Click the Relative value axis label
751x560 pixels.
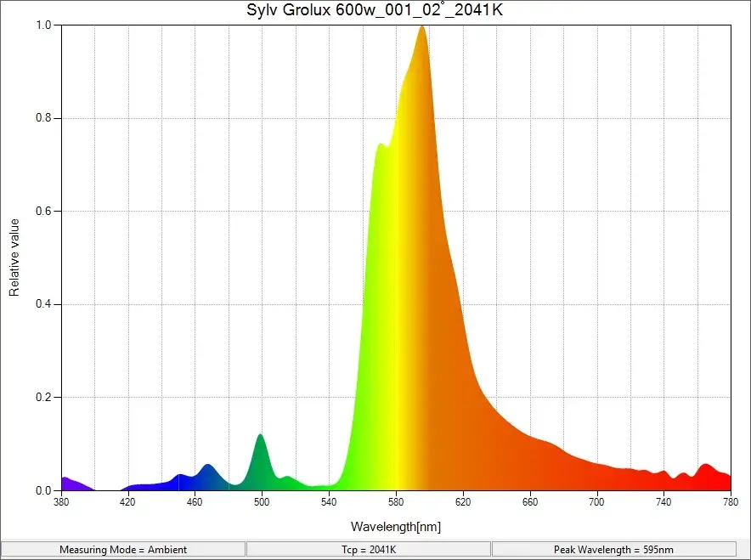coord(14,257)
